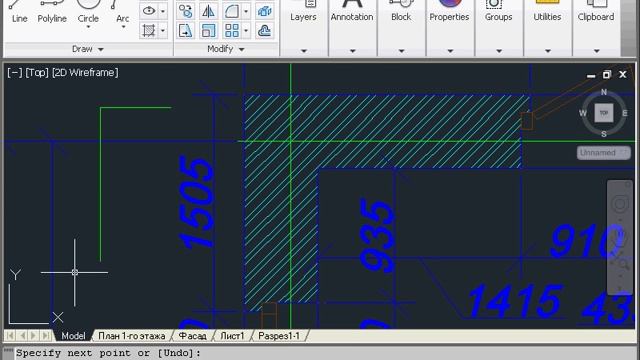Select the Fillet tool in Modify panel
Image resolution: width=640 pixels, height=360 pixels.
[231, 11]
